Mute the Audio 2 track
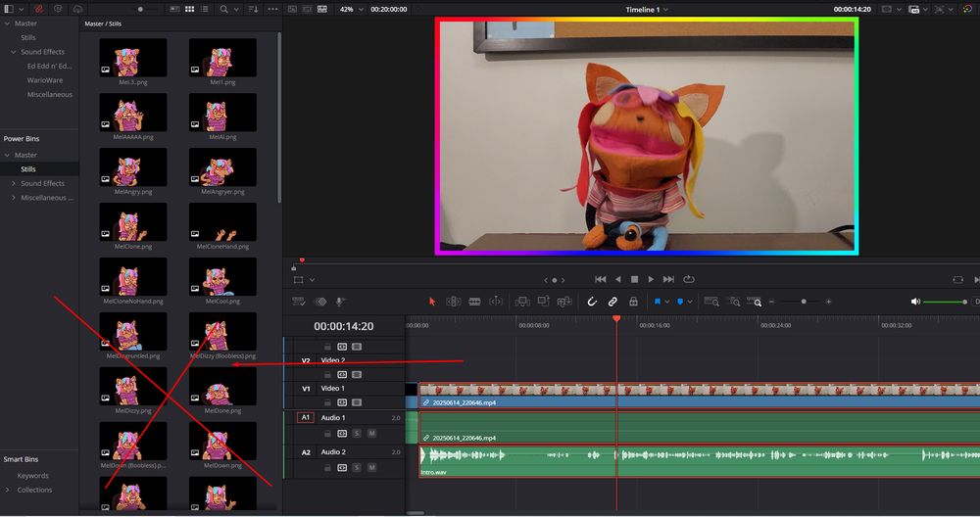 (371, 468)
